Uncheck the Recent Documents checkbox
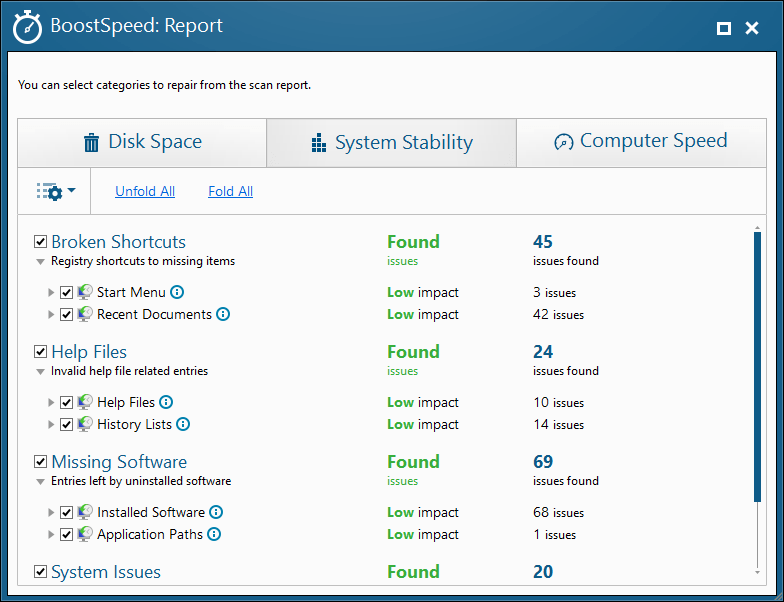 [67, 314]
